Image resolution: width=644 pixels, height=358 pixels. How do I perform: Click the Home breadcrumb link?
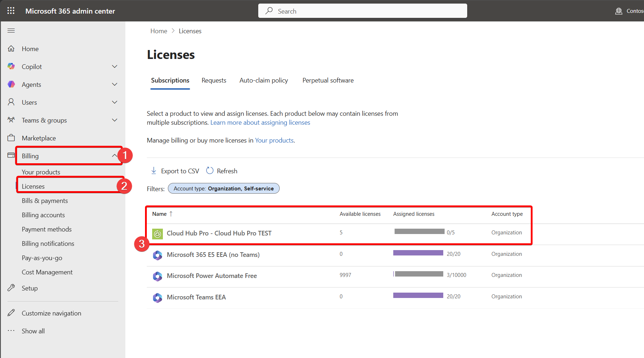pos(159,31)
